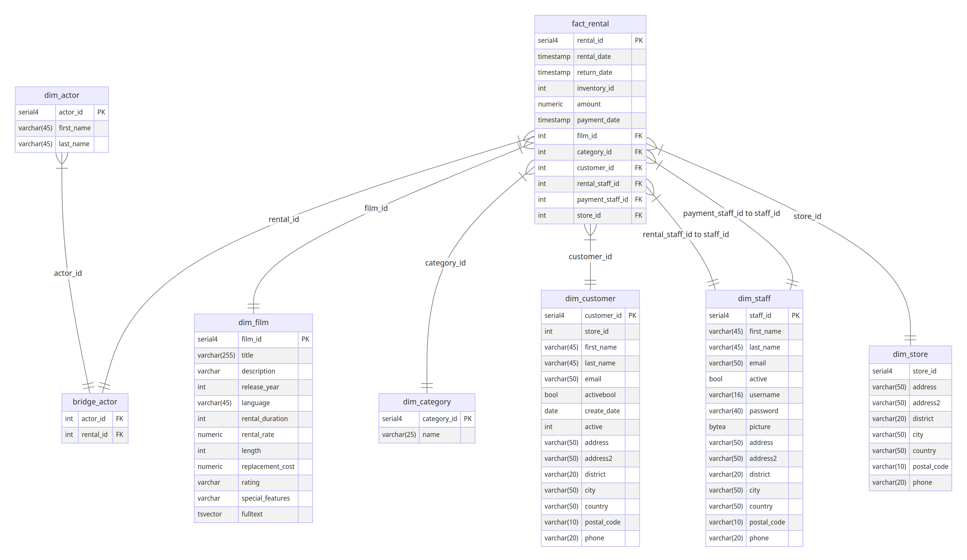Click rental_staff_id to staff_id label

coord(685,234)
